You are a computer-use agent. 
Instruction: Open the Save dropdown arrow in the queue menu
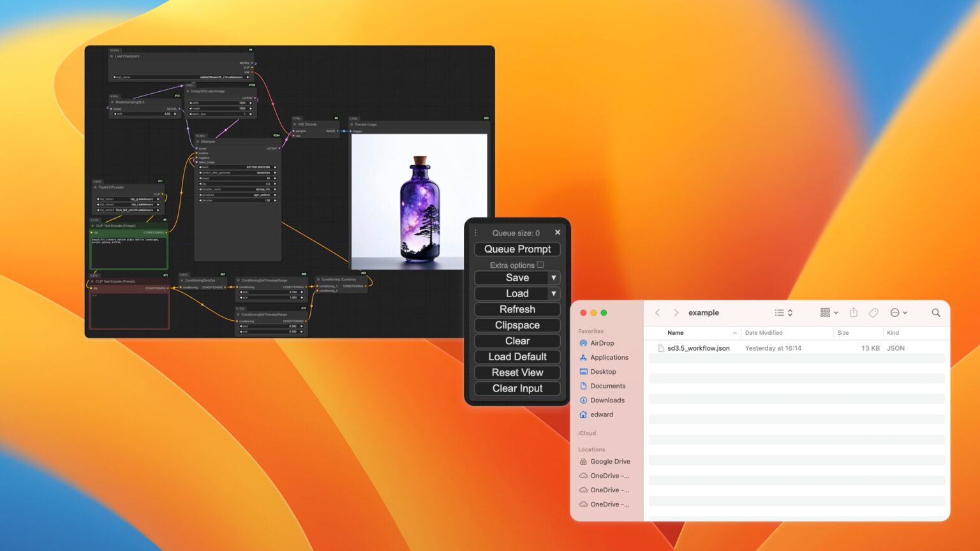click(x=553, y=277)
